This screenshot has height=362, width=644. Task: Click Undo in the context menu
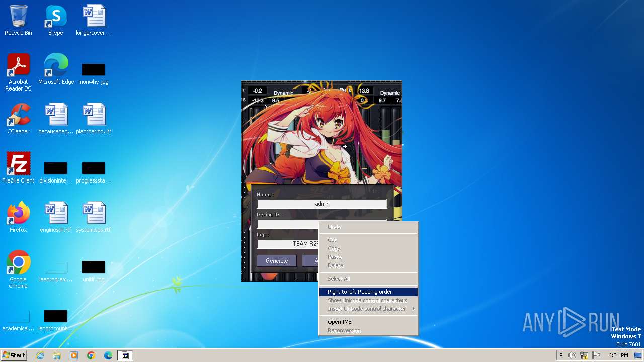tap(368, 227)
